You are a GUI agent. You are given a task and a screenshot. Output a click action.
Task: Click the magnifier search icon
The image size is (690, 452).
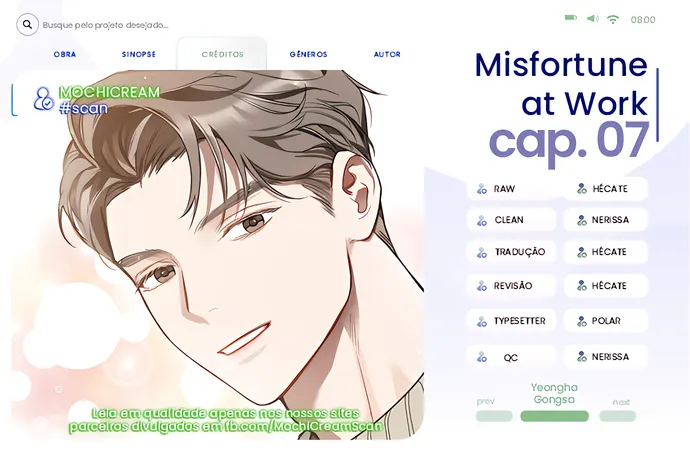click(x=27, y=25)
